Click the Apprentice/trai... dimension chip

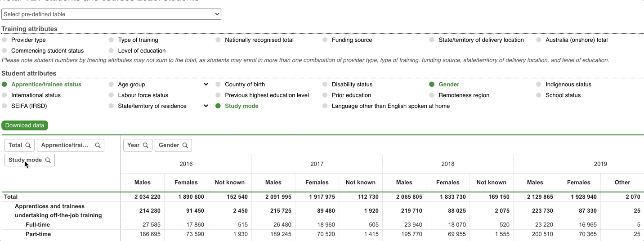(x=71, y=145)
